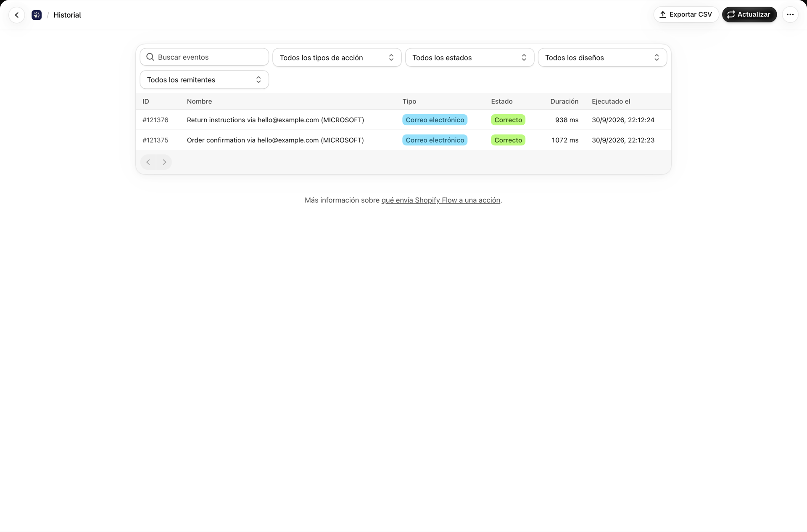
Task: Open the Todos los diseños dropdown
Action: pyautogui.click(x=602, y=58)
